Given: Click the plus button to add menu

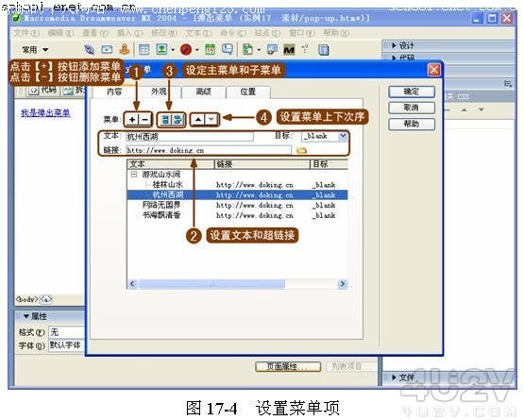Looking at the screenshot, I should [x=132, y=119].
